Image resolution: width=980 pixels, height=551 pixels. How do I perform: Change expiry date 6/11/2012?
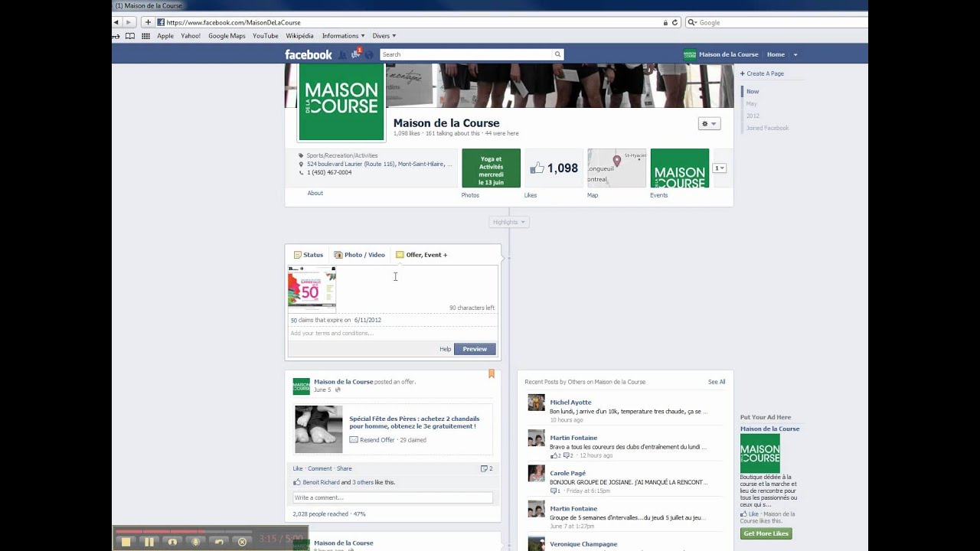tap(367, 320)
